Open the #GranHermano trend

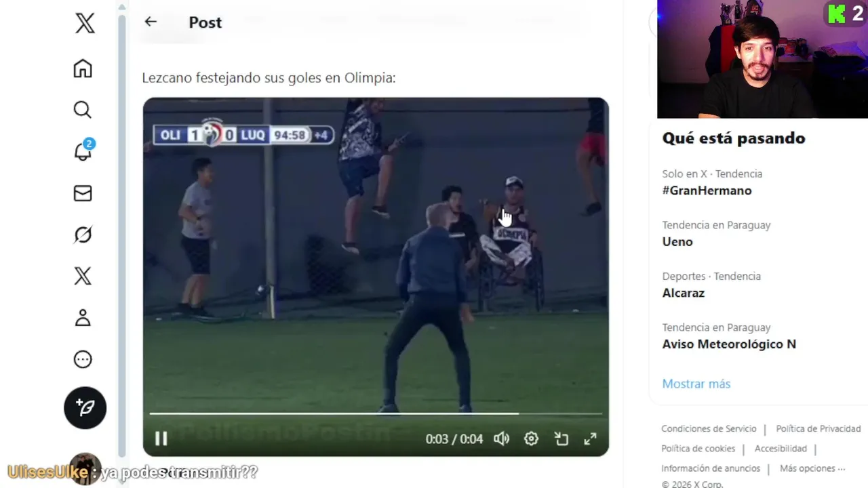click(707, 190)
